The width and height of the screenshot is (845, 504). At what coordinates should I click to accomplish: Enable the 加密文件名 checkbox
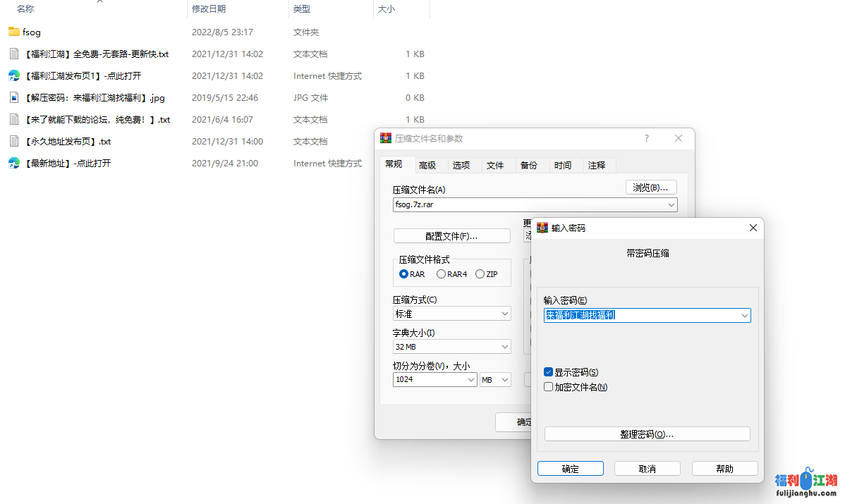point(549,387)
